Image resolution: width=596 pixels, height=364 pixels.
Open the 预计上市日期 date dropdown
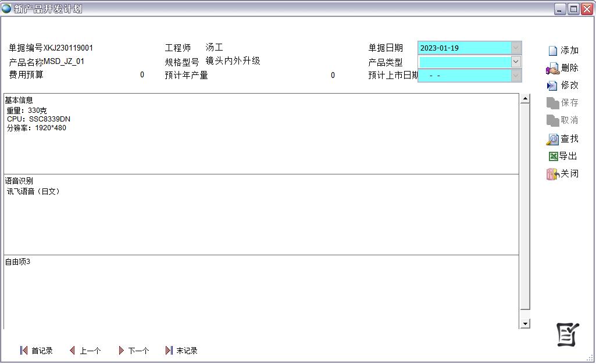point(516,76)
